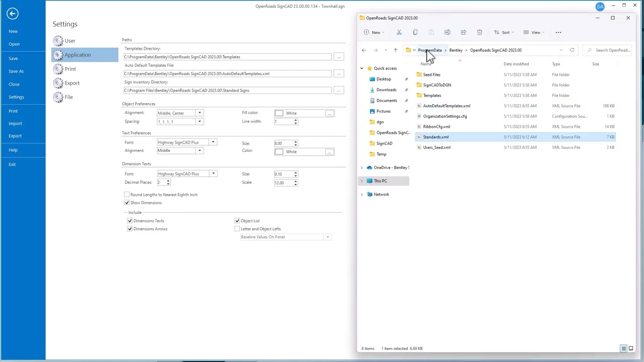Browse for Sign Inventory Directory

point(339,90)
